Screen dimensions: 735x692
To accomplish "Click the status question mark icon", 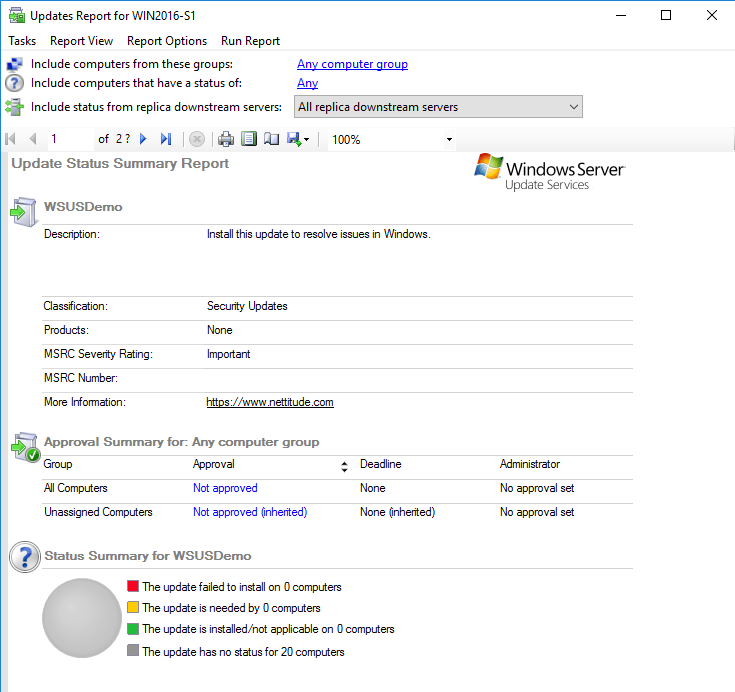I will coord(15,83).
